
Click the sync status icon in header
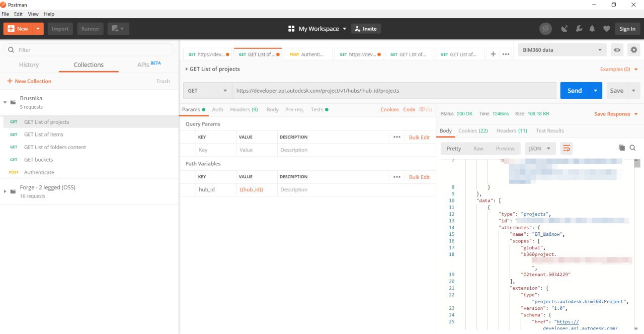tap(545, 29)
